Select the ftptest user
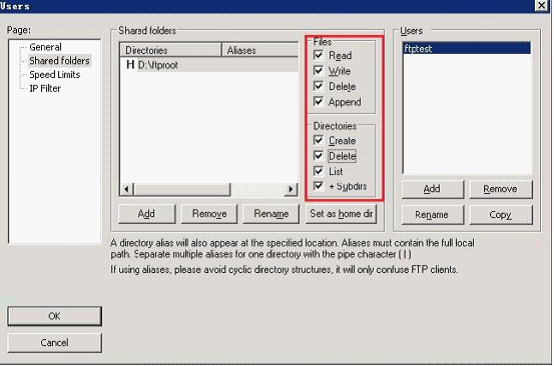554x366 pixels. [x=466, y=48]
